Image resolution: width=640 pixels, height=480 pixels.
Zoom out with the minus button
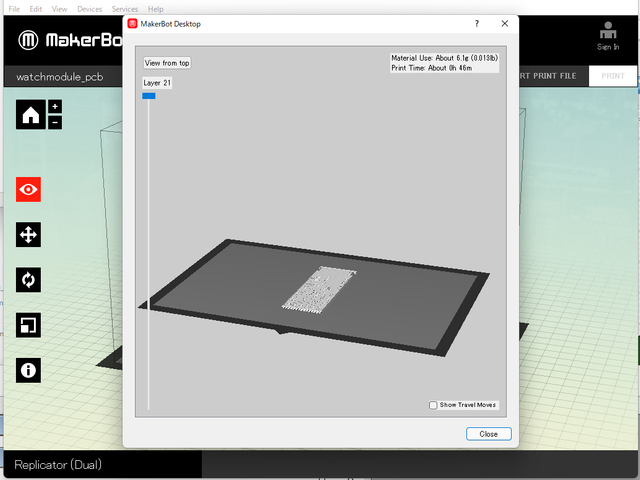point(55,122)
